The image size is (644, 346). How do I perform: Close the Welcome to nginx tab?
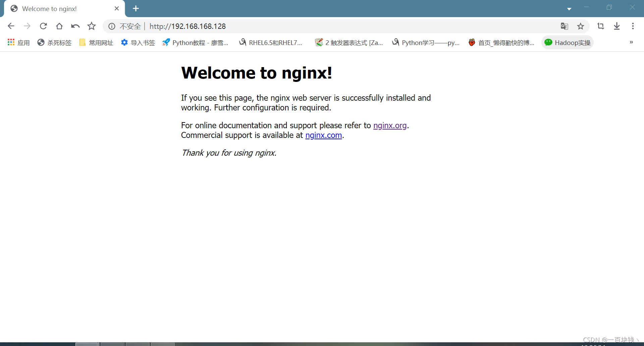[117, 8]
